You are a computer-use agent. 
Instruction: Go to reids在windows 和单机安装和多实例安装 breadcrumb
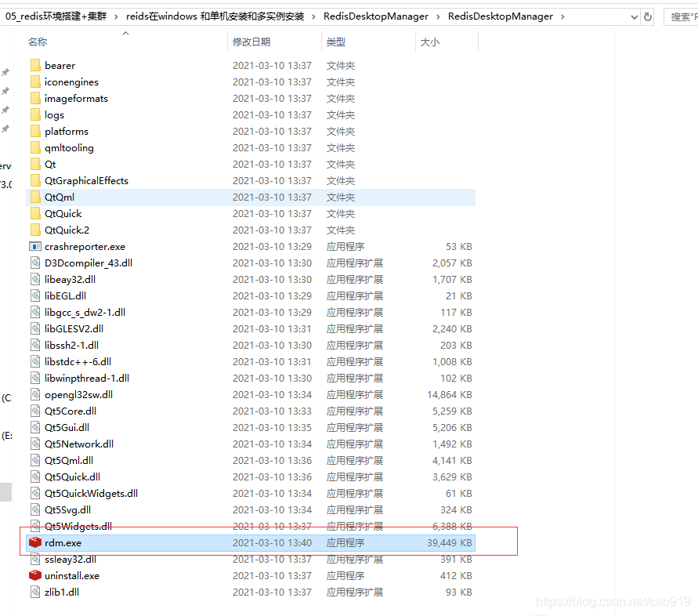pyautogui.click(x=215, y=16)
